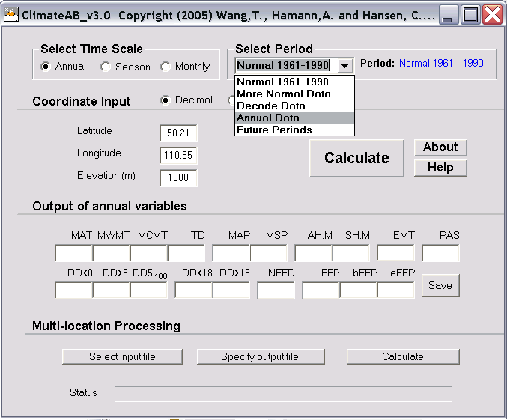Click the blue Normal 1961 - 1990 period text
The image size is (507, 420).
tap(441, 63)
